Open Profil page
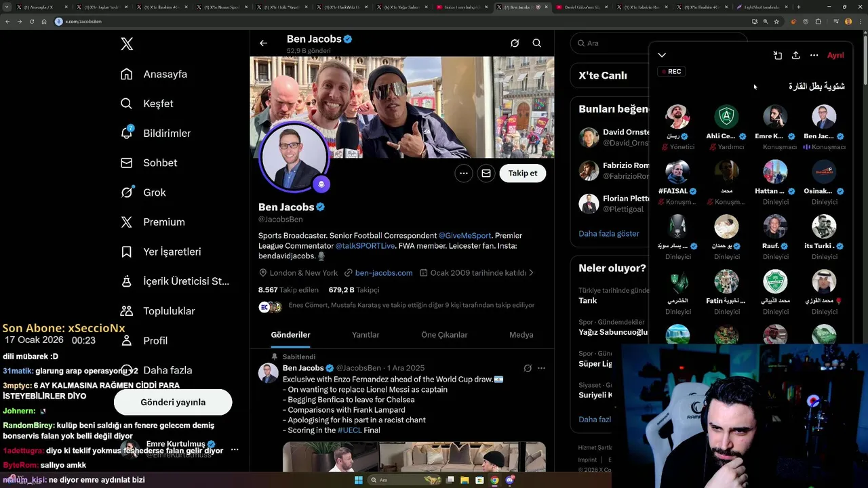 point(144,340)
